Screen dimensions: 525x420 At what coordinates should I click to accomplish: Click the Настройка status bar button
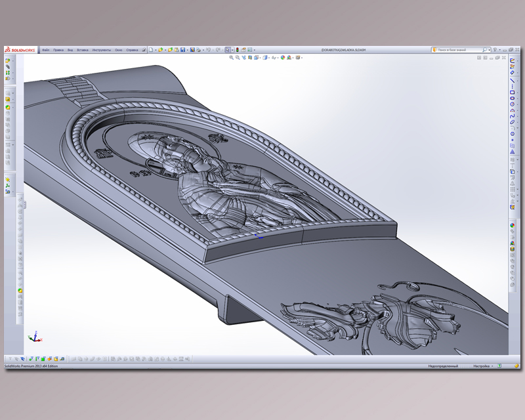coord(481,366)
